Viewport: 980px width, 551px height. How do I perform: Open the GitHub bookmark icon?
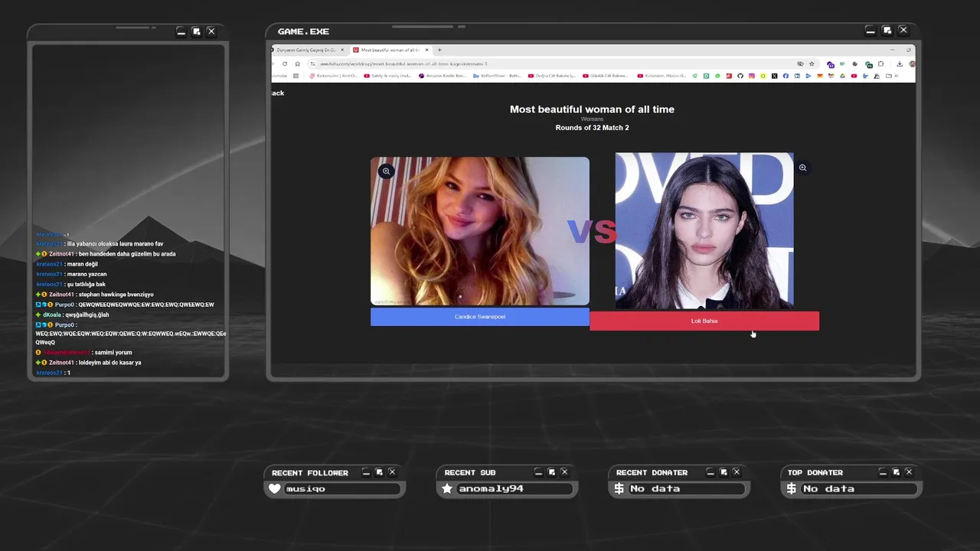[x=740, y=76]
